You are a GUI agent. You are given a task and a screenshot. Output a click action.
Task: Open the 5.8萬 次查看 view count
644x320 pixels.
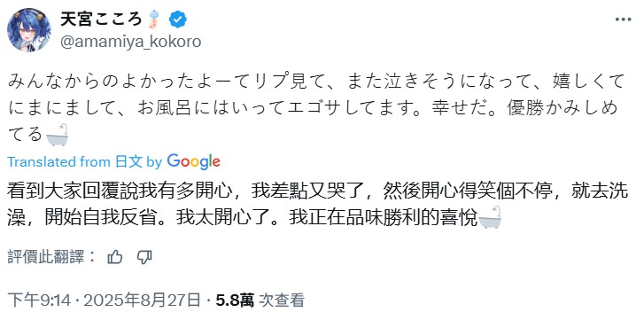pyautogui.click(x=260, y=300)
